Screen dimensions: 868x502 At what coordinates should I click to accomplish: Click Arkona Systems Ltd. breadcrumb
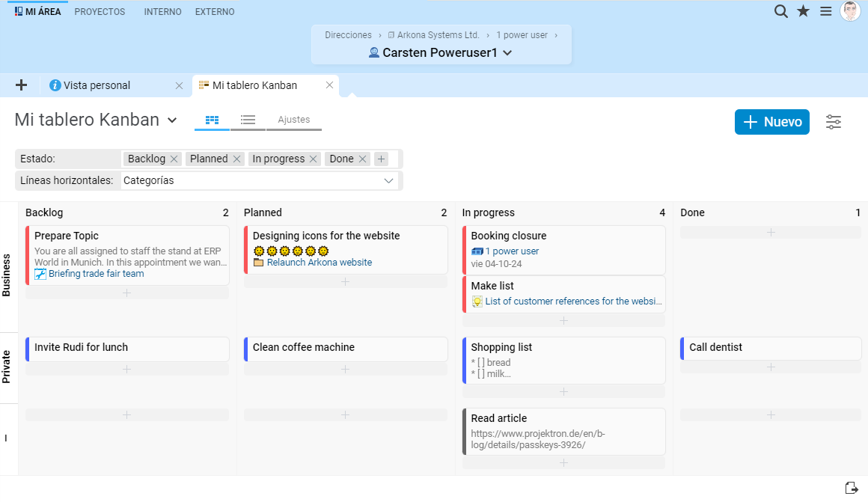point(438,35)
